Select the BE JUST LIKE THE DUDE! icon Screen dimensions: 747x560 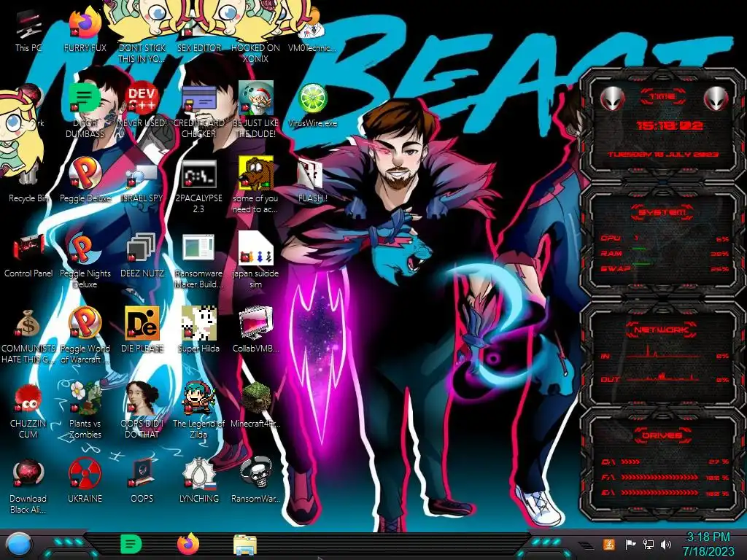click(x=255, y=111)
